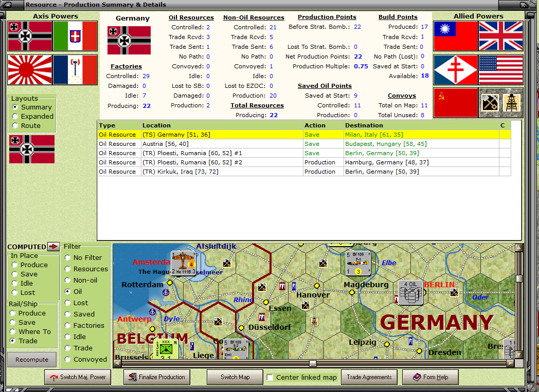Image resolution: width=539 pixels, height=392 pixels.
Task: Choose the No Filter radio button
Action: 68,257
